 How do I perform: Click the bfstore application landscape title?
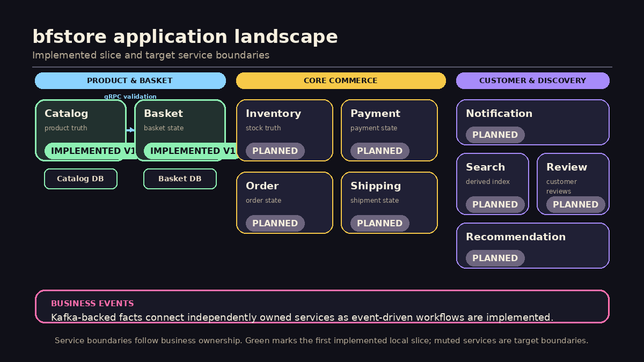coord(185,37)
